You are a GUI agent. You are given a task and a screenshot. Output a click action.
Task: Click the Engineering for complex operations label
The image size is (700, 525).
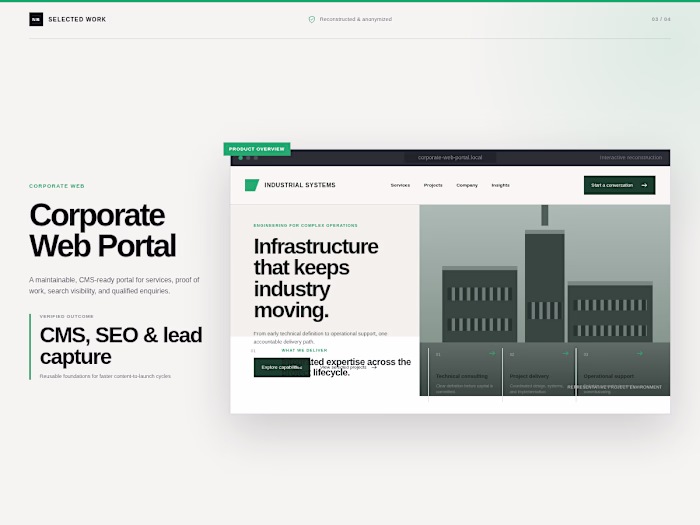[x=305, y=225]
